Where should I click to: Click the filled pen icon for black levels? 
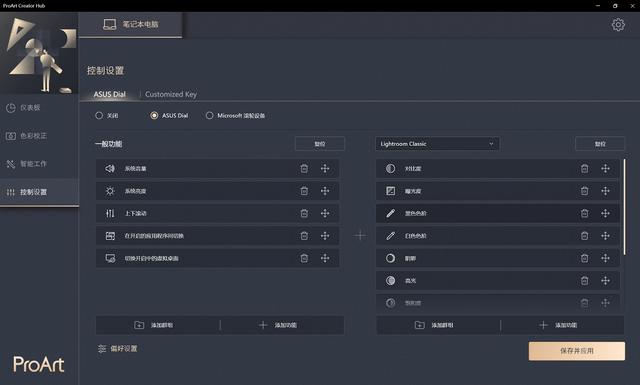click(391, 213)
